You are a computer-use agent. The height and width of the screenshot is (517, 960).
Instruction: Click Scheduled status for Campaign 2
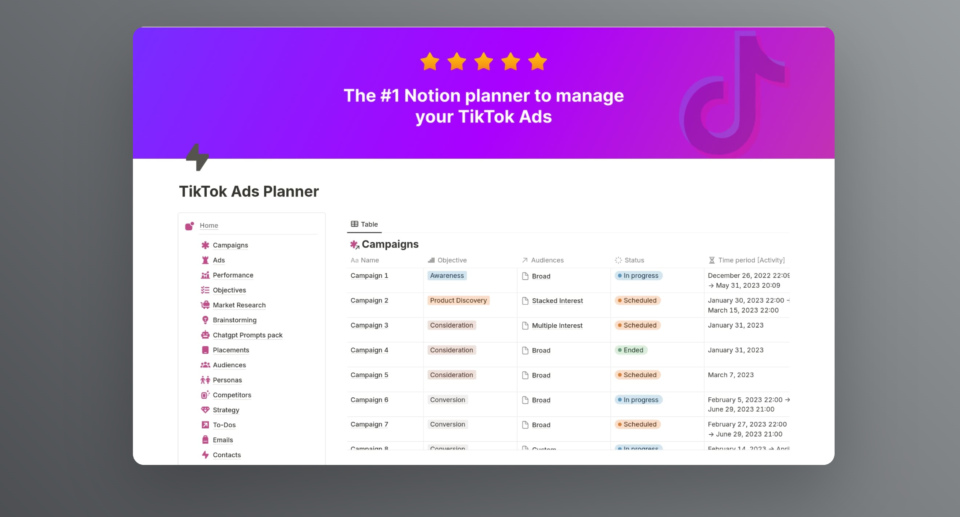[637, 301]
